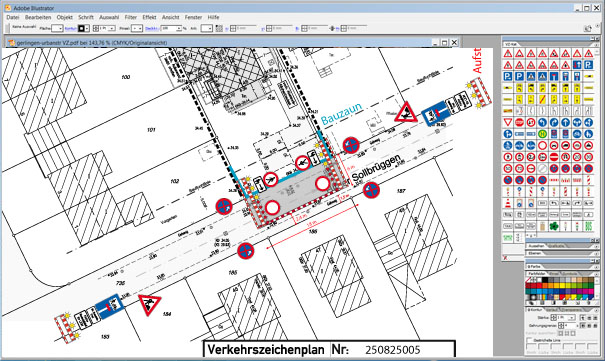Image resolution: width=605 pixels, height=361 pixels.
Task: Click the x coordinate input field
Action: point(245,28)
